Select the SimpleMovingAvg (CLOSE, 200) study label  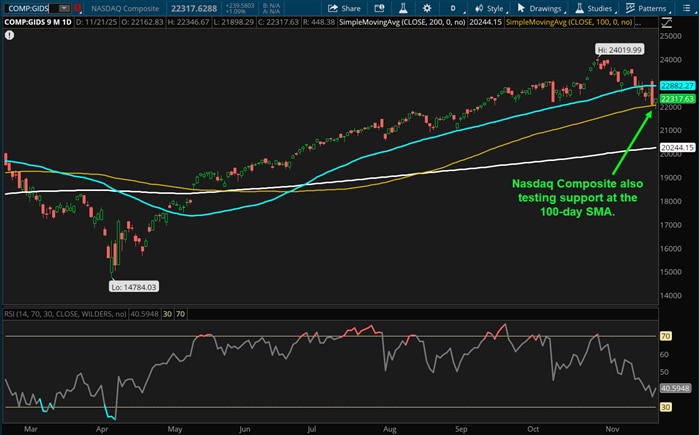tap(402, 22)
